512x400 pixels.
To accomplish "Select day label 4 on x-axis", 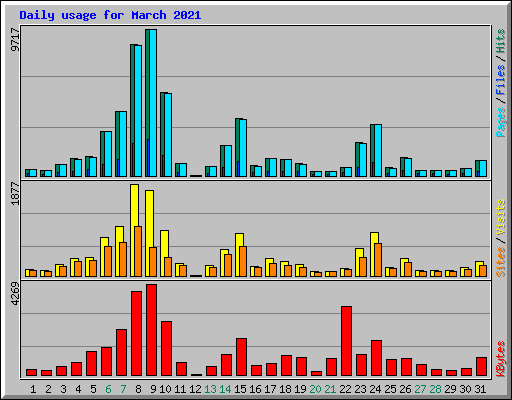I will [78, 389].
